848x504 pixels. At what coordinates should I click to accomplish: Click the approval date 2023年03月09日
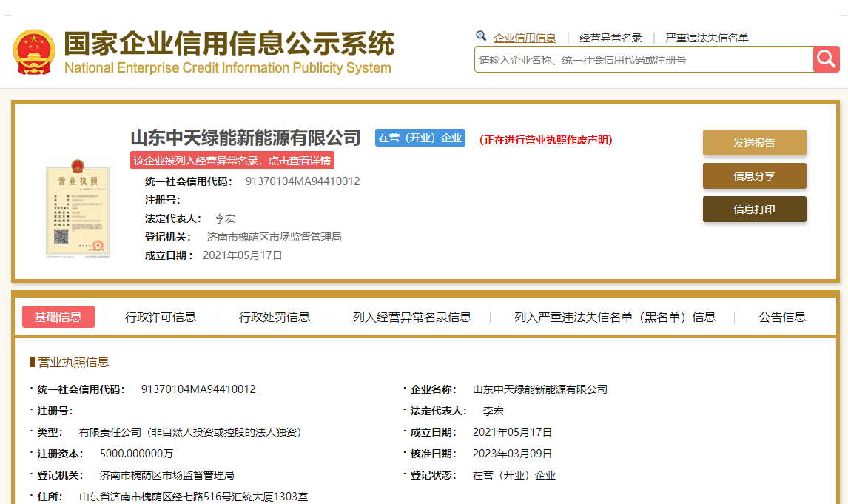pyautogui.click(x=512, y=454)
